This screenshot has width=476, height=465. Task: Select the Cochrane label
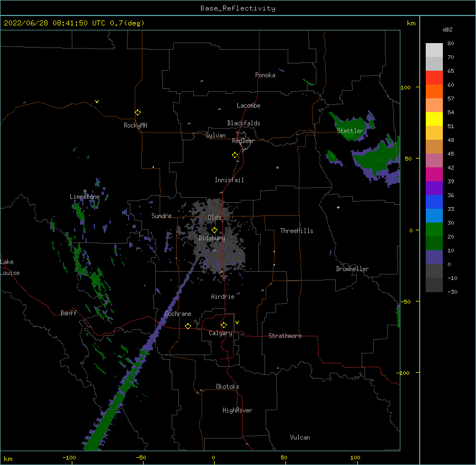click(x=178, y=314)
